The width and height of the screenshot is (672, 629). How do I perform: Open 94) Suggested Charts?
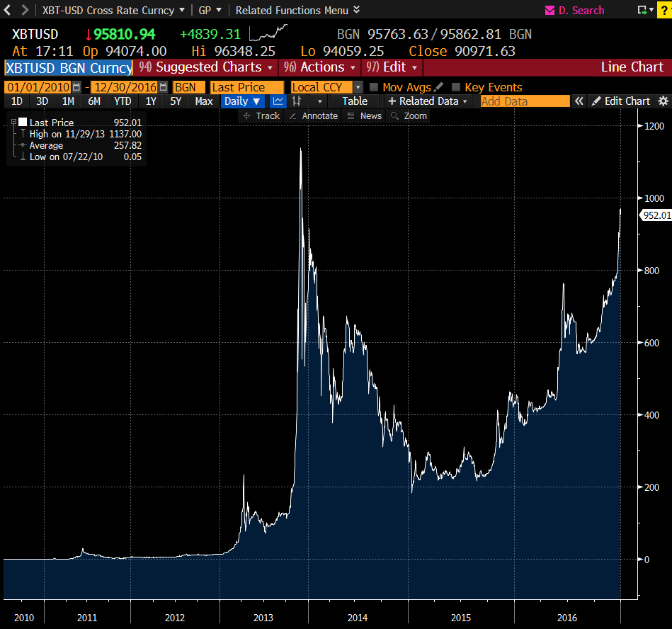point(204,67)
